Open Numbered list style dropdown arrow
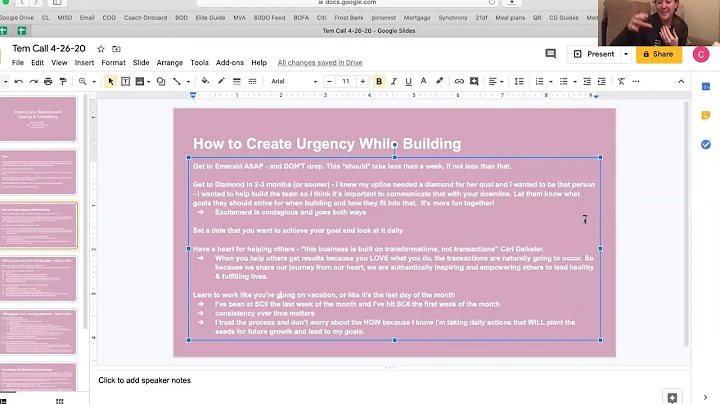The height and width of the screenshot is (404, 720). click(x=551, y=82)
